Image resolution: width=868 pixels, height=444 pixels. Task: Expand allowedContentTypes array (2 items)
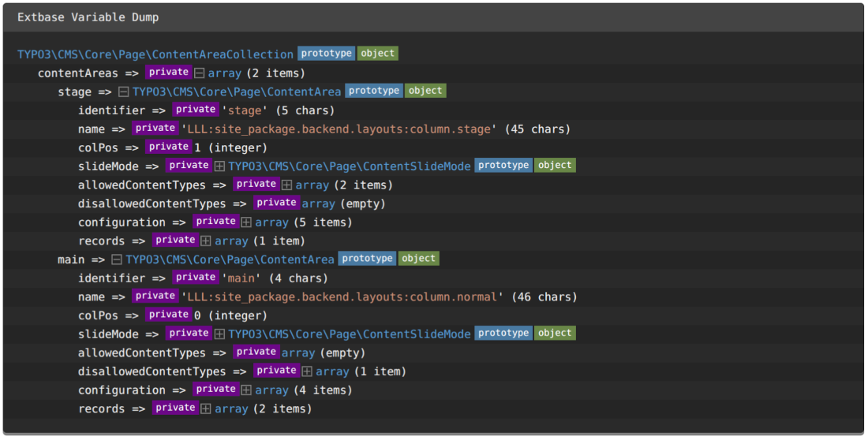tap(286, 185)
